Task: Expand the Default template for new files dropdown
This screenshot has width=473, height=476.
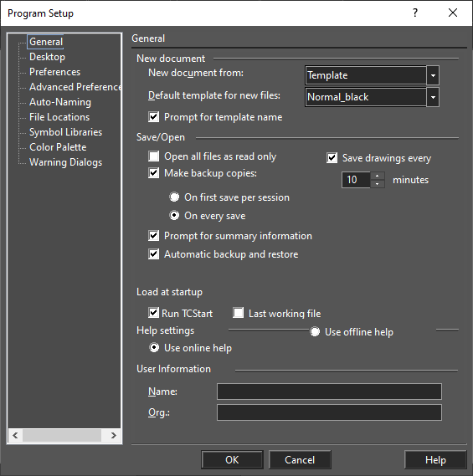Action: pos(433,97)
